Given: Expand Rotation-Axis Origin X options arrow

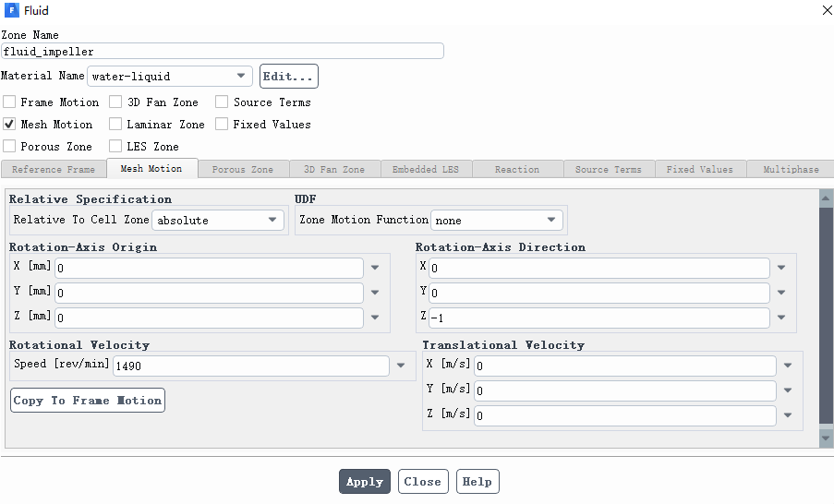Looking at the screenshot, I should (375, 268).
